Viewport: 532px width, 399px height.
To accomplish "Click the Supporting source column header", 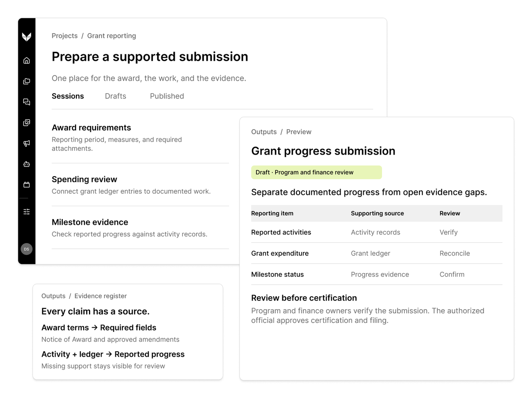I will 377,213.
